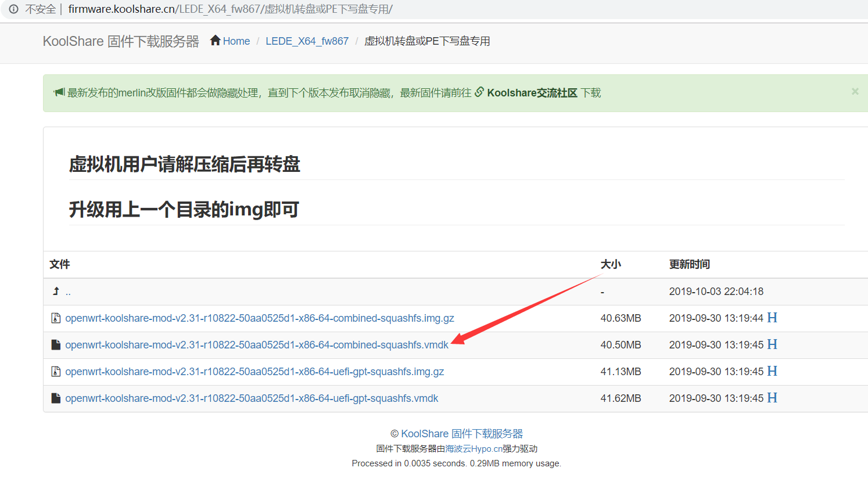Click the parent directory up-arrow icon

56,291
